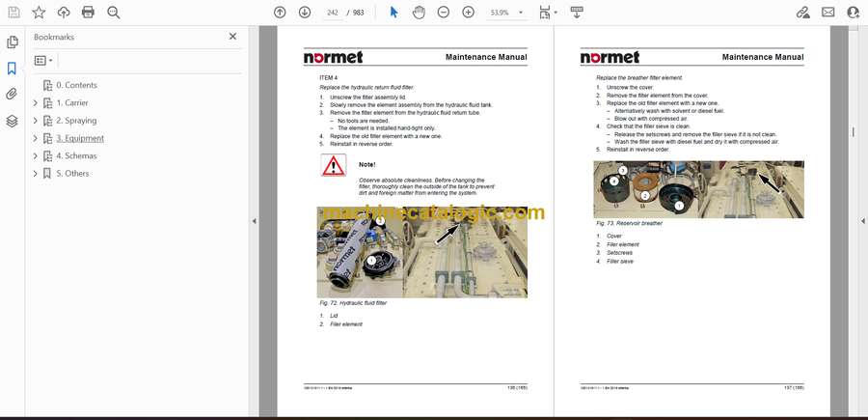Screen dimensions: 868x420
Task: Expand the '3. Equipment' bookmark
Action: coord(36,138)
